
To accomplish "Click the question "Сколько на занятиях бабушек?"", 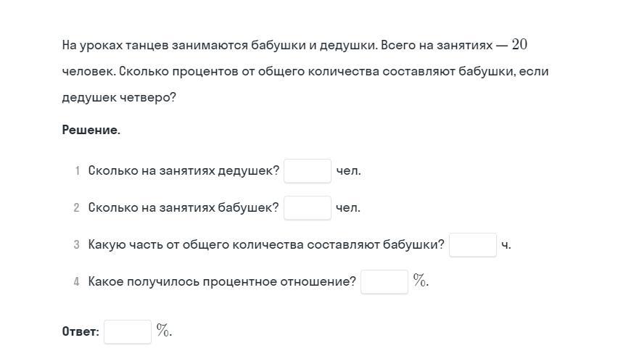I will coord(184,208).
